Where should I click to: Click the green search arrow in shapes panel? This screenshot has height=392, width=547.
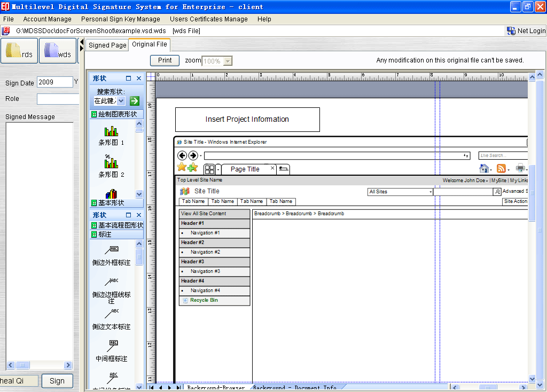(x=134, y=101)
